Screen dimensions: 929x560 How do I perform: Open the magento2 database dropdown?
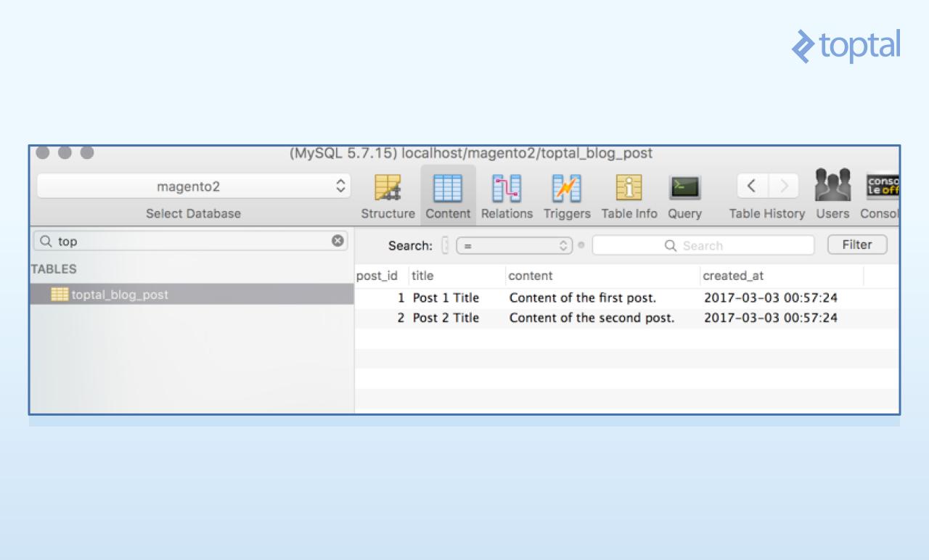(x=193, y=186)
